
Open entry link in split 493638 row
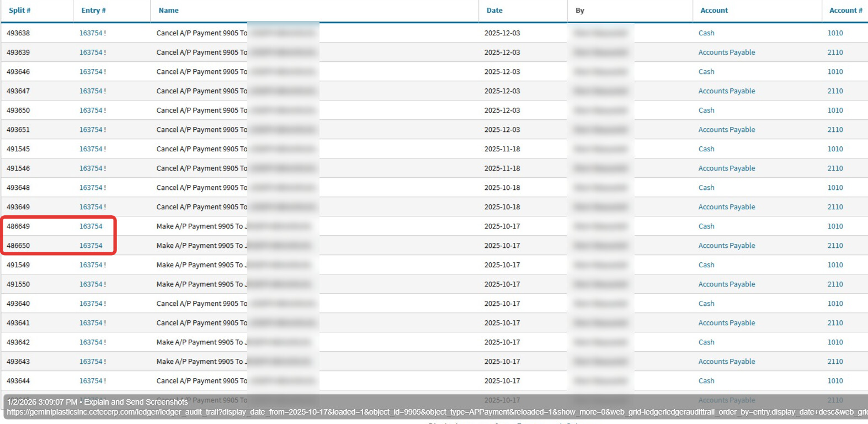tap(90, 33)
